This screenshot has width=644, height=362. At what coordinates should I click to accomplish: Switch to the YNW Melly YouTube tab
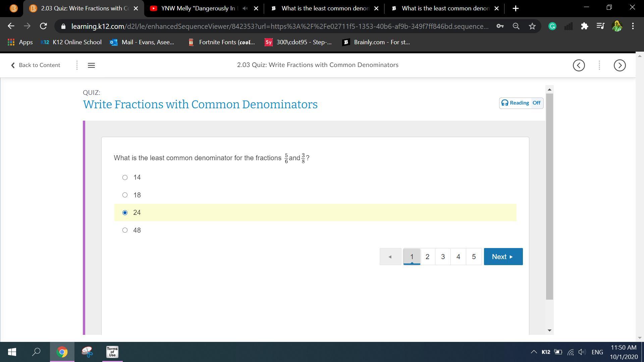coord(198,8)
